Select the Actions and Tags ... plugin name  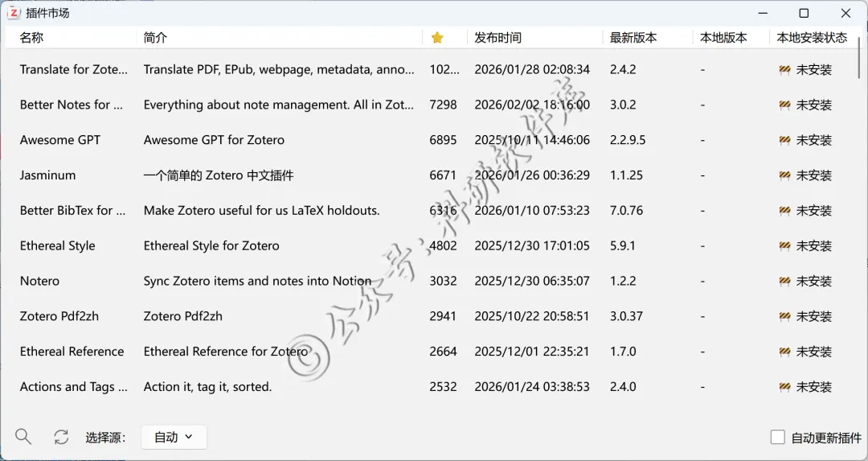click(74, 387)
